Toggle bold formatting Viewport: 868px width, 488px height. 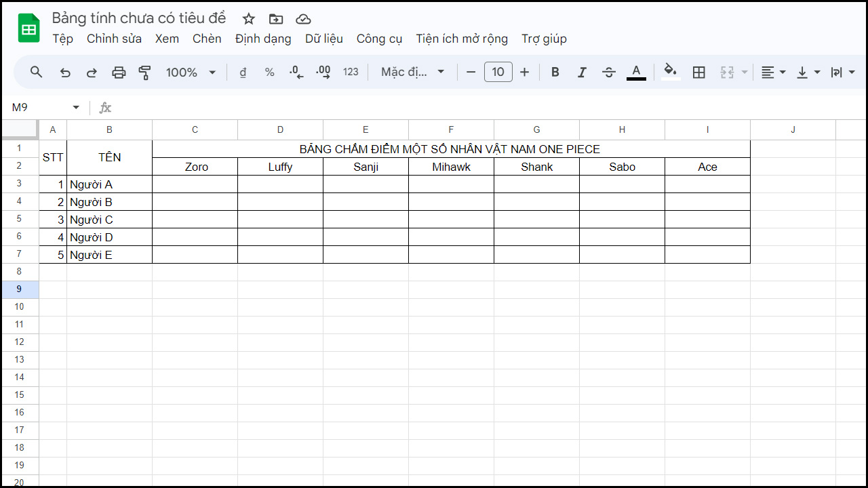coord(555,72)
